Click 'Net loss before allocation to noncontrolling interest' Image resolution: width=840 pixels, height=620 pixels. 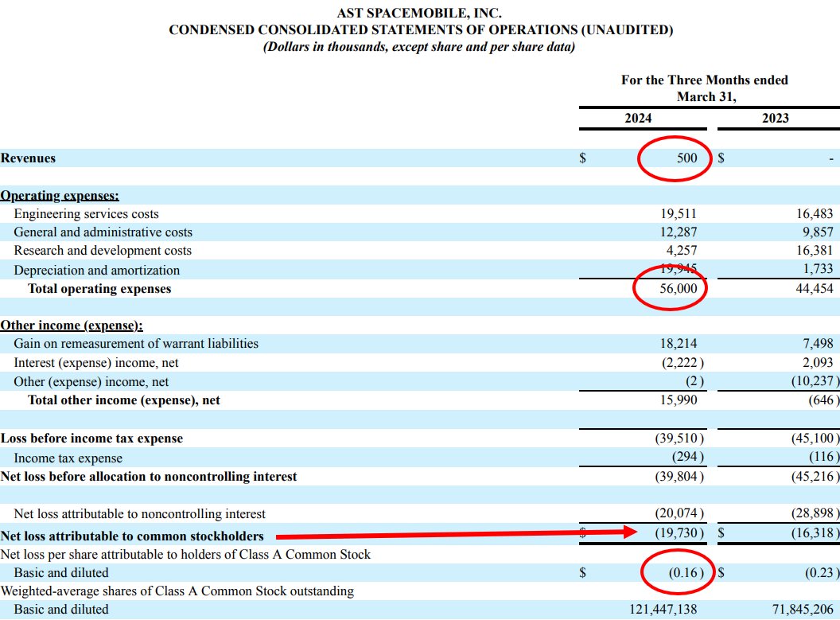149,477
